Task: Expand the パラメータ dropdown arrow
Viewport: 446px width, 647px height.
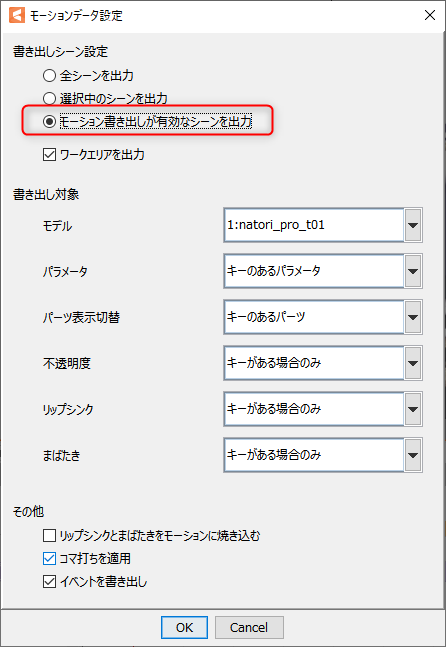Action: click(x=413, y=271)
